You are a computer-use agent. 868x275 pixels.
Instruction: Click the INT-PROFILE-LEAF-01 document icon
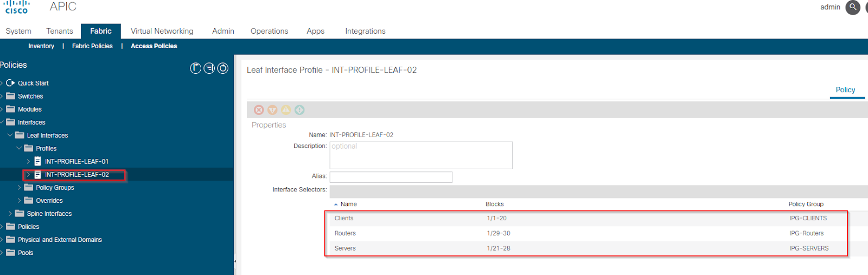tap(37, 161)
